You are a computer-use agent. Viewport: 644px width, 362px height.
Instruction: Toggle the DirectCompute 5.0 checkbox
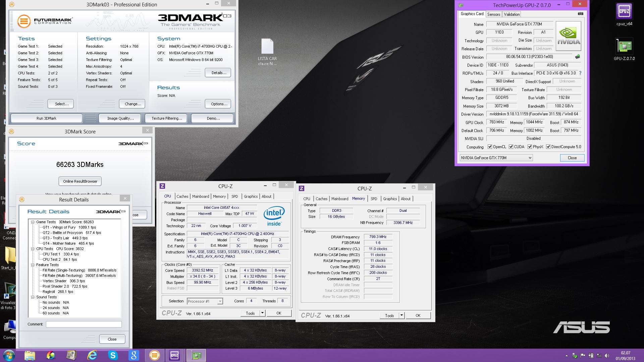click(x=548, y=147)
